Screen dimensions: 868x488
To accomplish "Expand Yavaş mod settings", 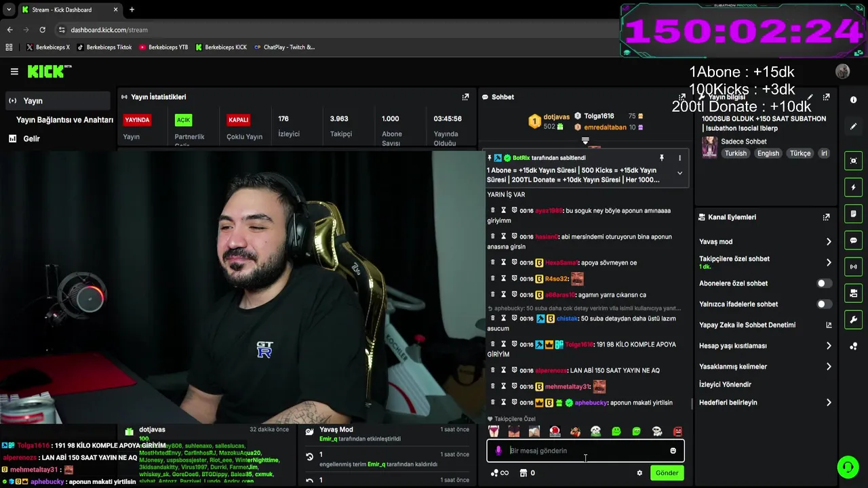I will pos(829,241).
